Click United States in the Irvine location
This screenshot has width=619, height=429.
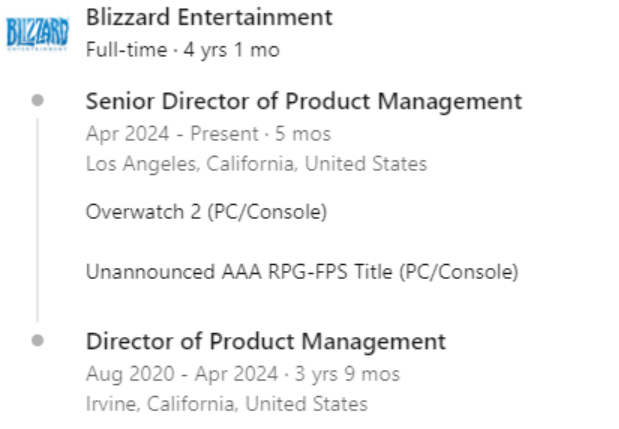[x=307, y=404]
